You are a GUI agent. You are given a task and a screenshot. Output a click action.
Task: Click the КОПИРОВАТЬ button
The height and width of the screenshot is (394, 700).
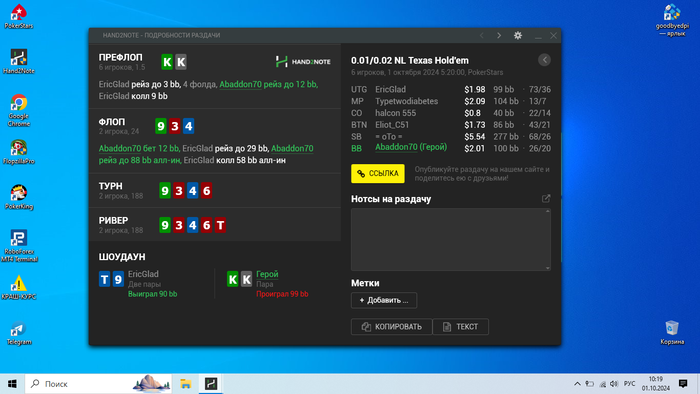[392, 327]
